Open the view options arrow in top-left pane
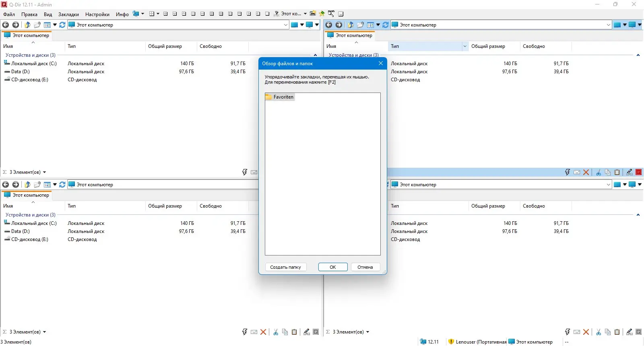Screen dimensions: 644x346 coord(55,25)
